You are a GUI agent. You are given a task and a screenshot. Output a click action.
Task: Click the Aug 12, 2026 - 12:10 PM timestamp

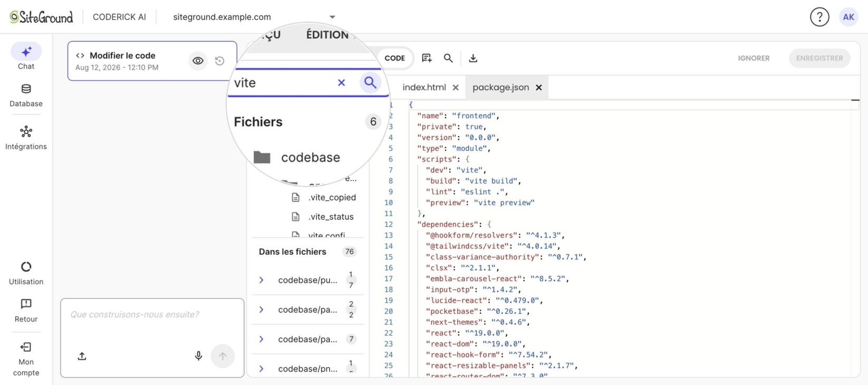[117, 68]
